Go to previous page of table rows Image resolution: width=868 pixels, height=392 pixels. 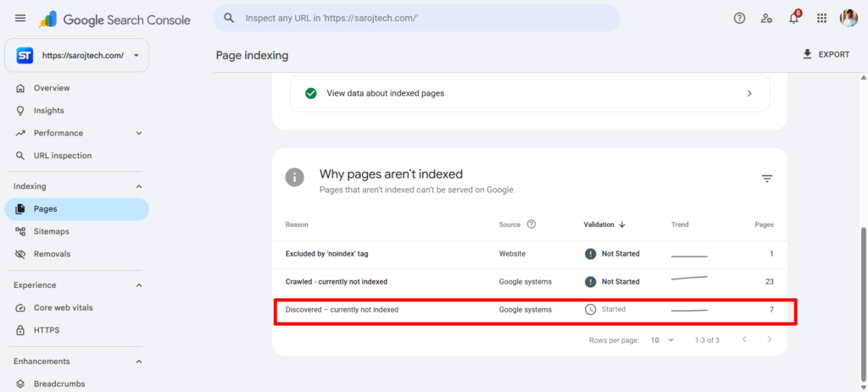(x=744, y=340)
